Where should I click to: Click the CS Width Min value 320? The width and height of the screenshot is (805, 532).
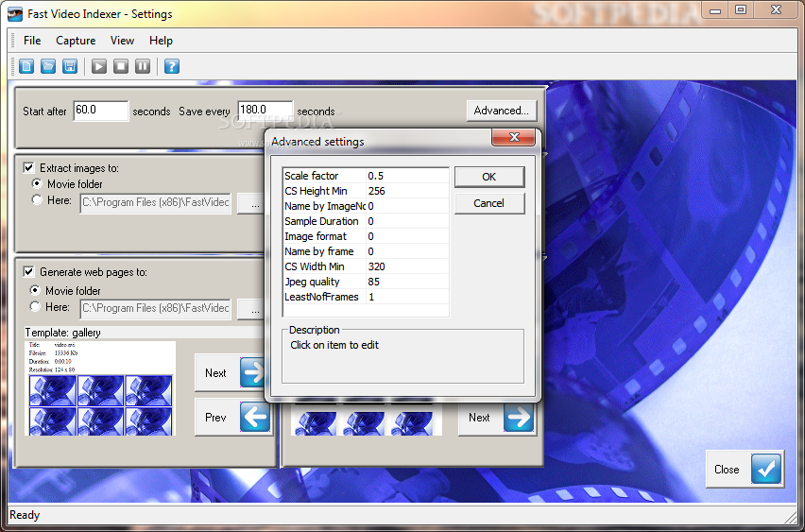click(x=376, y=266)
